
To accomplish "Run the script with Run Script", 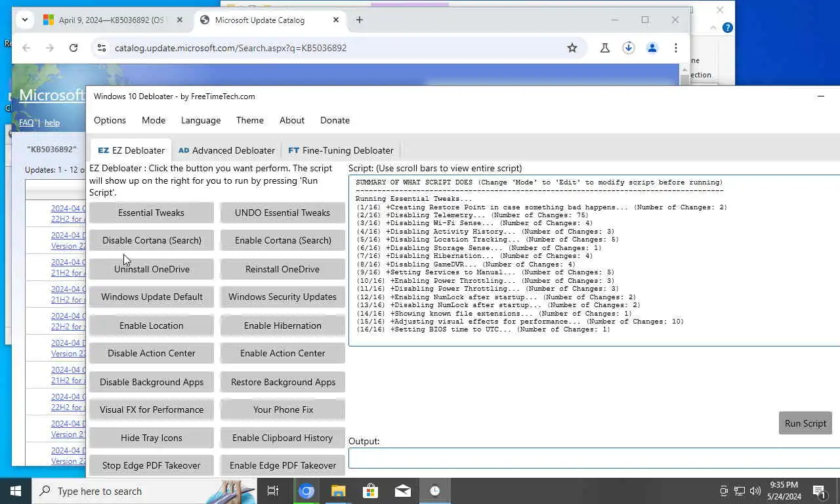I will pos(805,423).
